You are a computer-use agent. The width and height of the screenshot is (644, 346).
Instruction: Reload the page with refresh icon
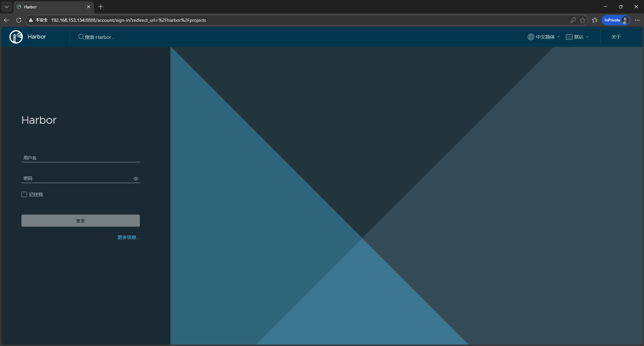[19, 20]
